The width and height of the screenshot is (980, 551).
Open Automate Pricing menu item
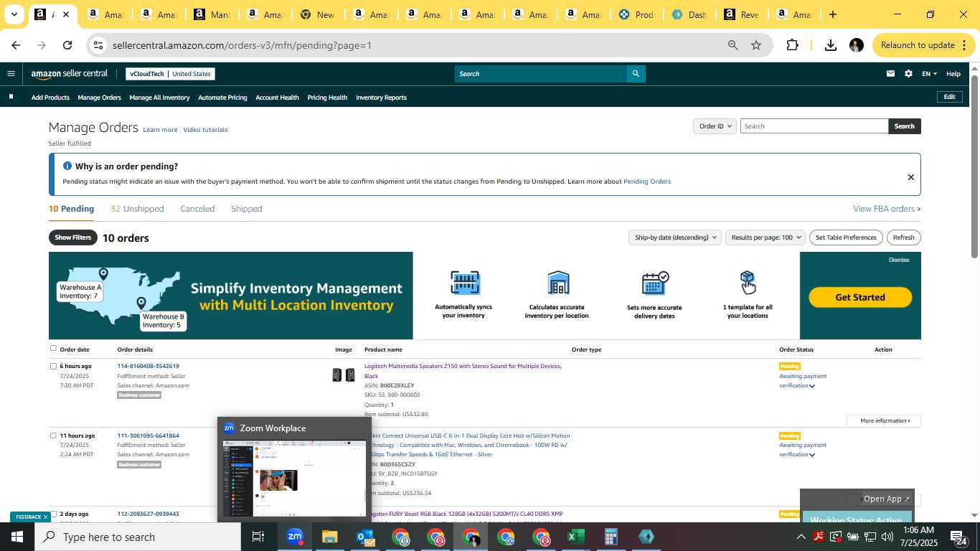(222, 98)
